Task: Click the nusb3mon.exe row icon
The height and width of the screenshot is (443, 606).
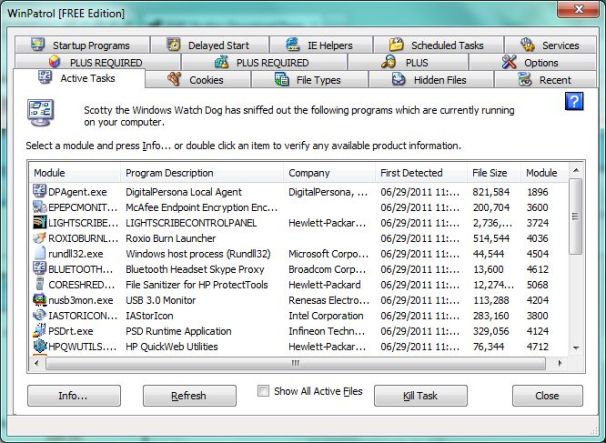Action: coord(39,300)
